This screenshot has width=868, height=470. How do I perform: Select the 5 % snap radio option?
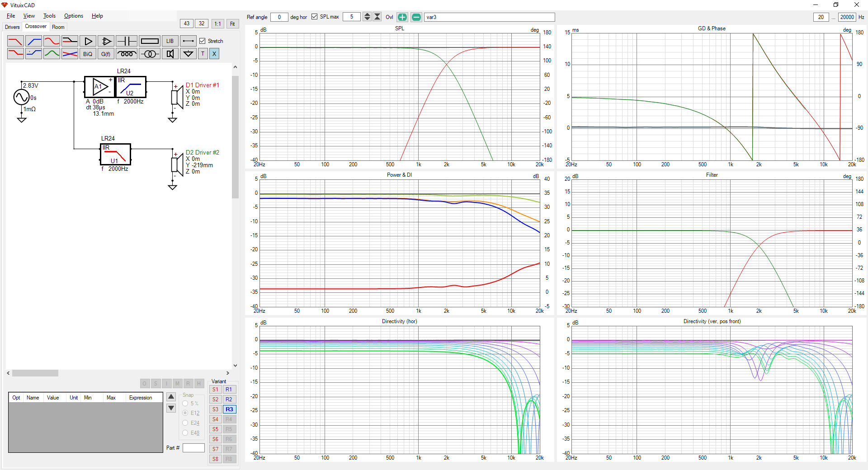click(x=185, y=404)
